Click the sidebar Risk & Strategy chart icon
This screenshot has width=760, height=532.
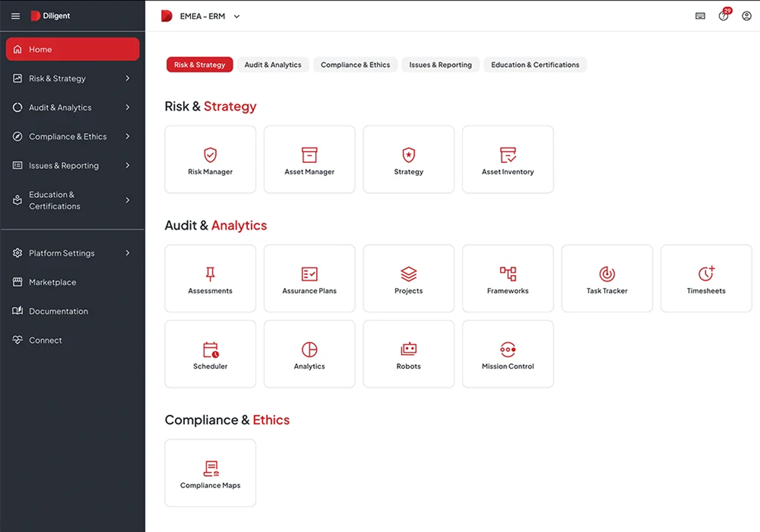(x=17, y=78)
